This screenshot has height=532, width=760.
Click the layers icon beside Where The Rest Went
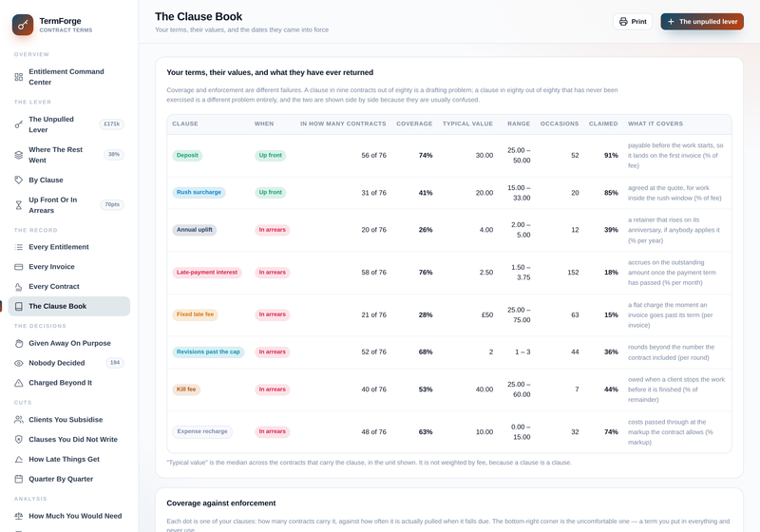tap(18, 155)
